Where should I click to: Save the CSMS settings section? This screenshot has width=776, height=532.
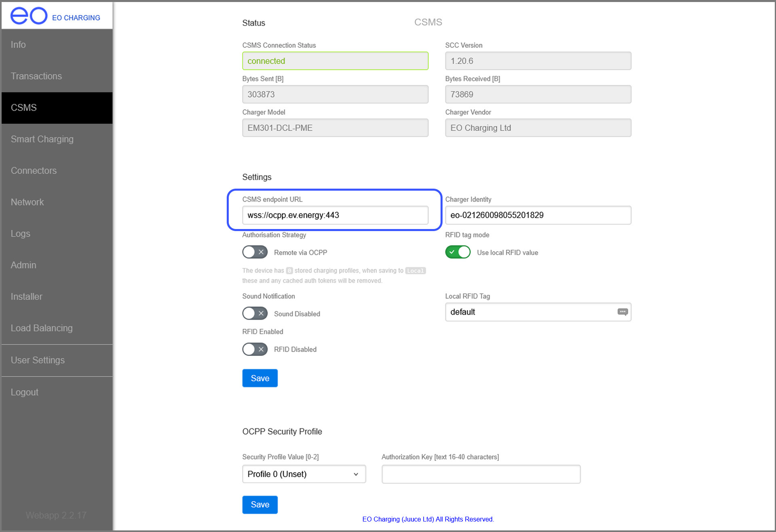pyautogui.click(x=260, y=378)
